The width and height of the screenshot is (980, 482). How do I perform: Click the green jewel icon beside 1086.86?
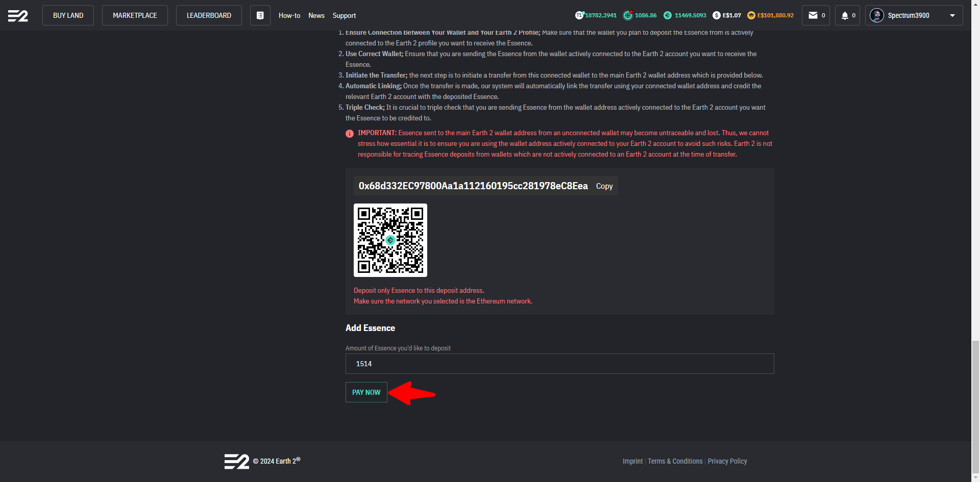click(628, 15)
